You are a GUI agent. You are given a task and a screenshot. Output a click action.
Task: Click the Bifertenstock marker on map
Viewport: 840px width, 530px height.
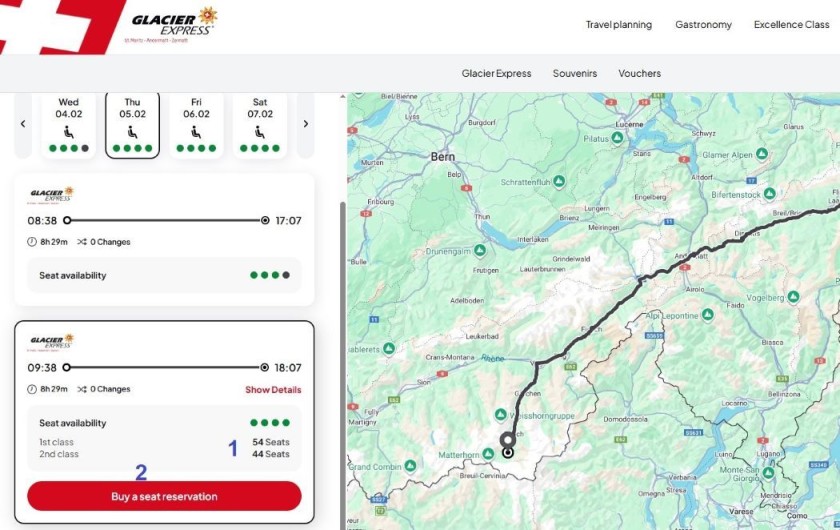[x=770, y=193]
